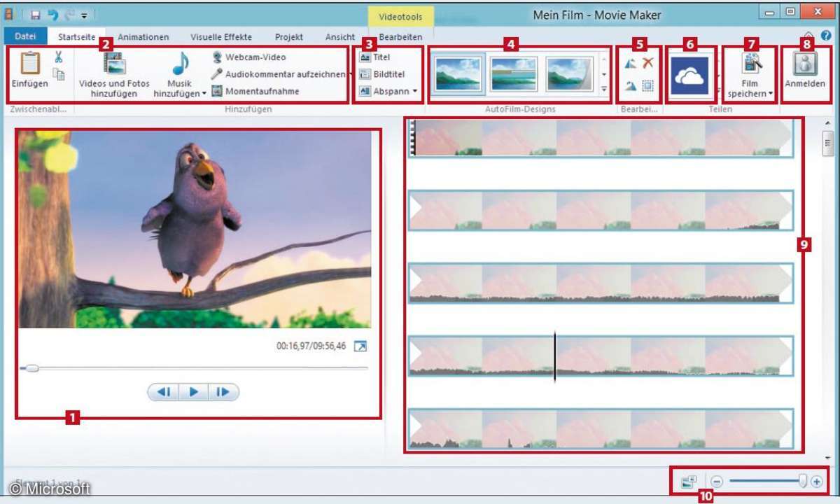Viewport: 840px width, 504px height.
Task: Collapse the ribbon using the up chevron
Action: click(809, 36)
